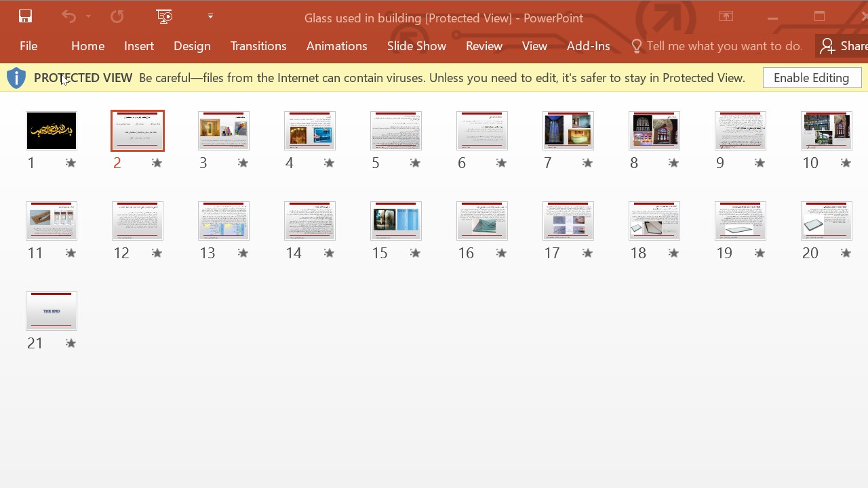Viewport: 868px width, 488px height.
Task: Click transition star icon under slide 12
Action: tap(157, 253)
